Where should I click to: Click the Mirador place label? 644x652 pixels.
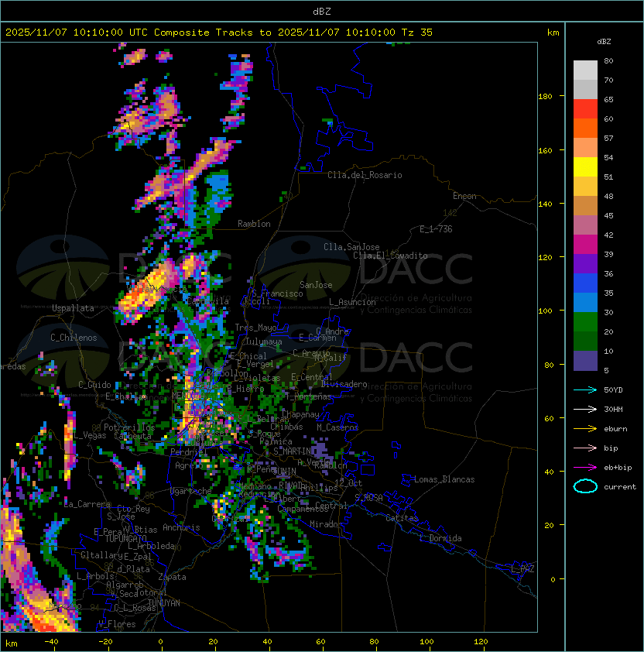click(x=327, y=524)
